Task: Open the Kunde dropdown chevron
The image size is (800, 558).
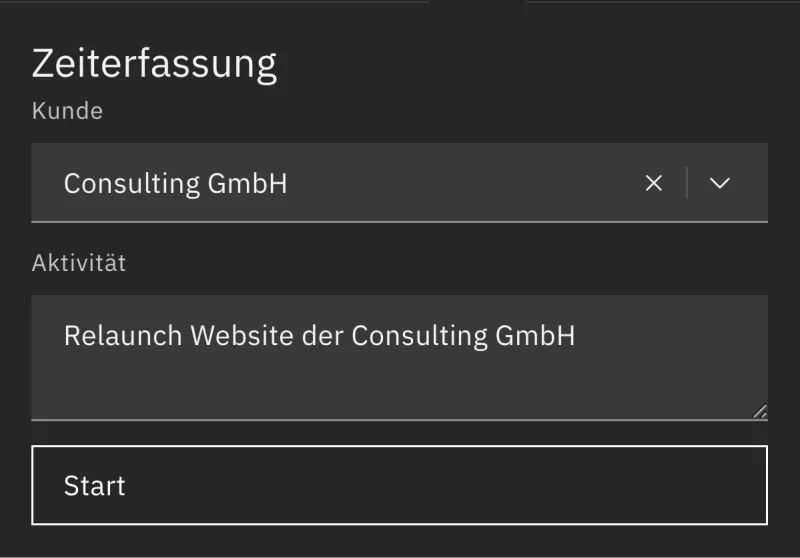Action: click(x=720, y=183)
